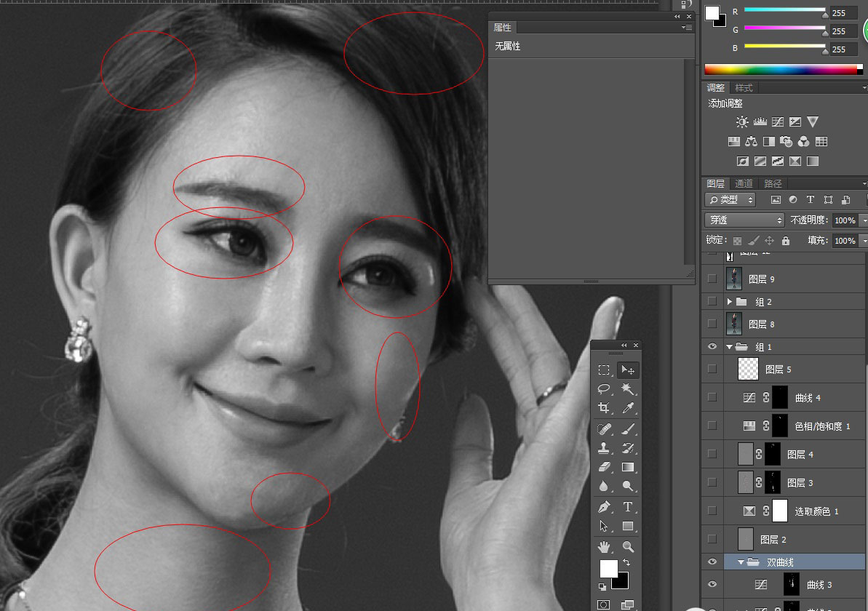This screenshot has height=611, width=868.
Task: Hide the 曲线 3 layer
Action: point(712,584)
